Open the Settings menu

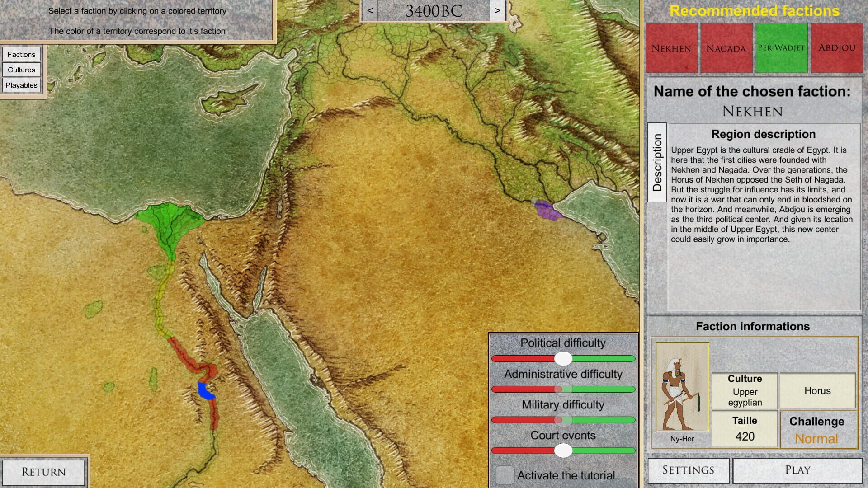(x=689, y=470)
